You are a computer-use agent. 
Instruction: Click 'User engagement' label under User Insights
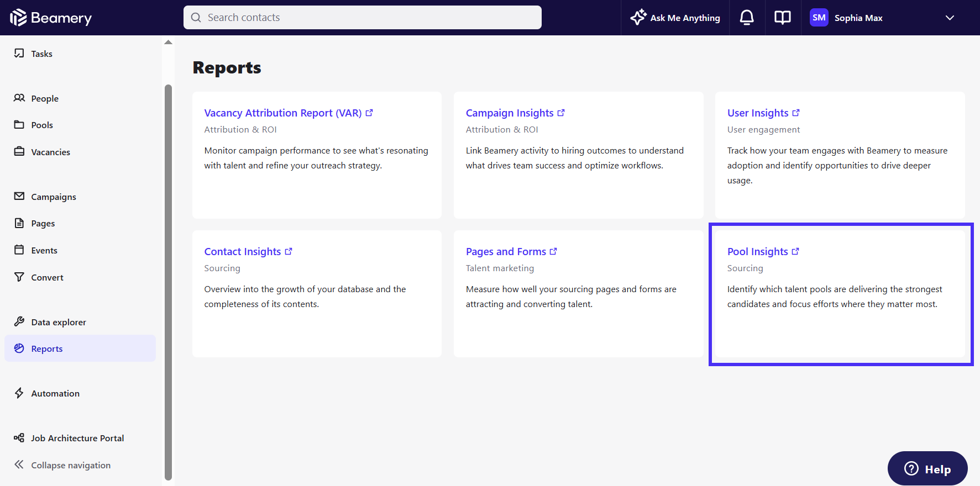[763, 129]
